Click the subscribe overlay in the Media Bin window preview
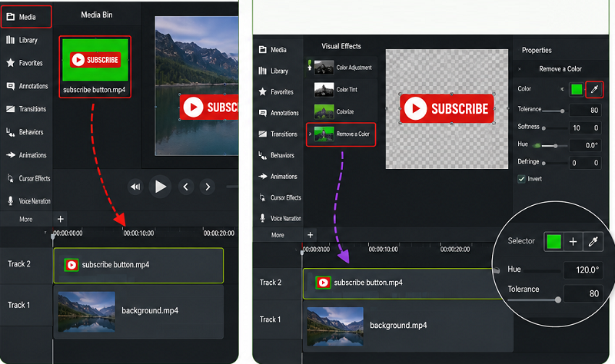615x364 pixels. click(x=209, y=107)
